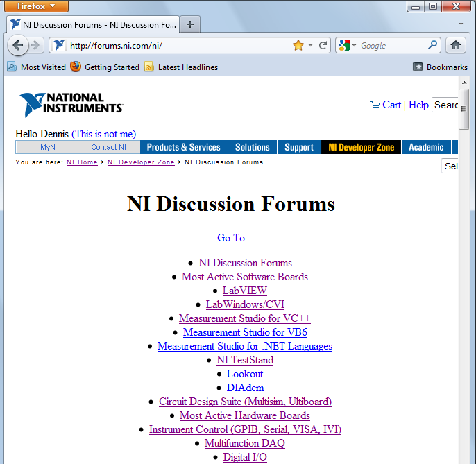
Task: Open the Products & Services menu tab
Action: [184, 147]
